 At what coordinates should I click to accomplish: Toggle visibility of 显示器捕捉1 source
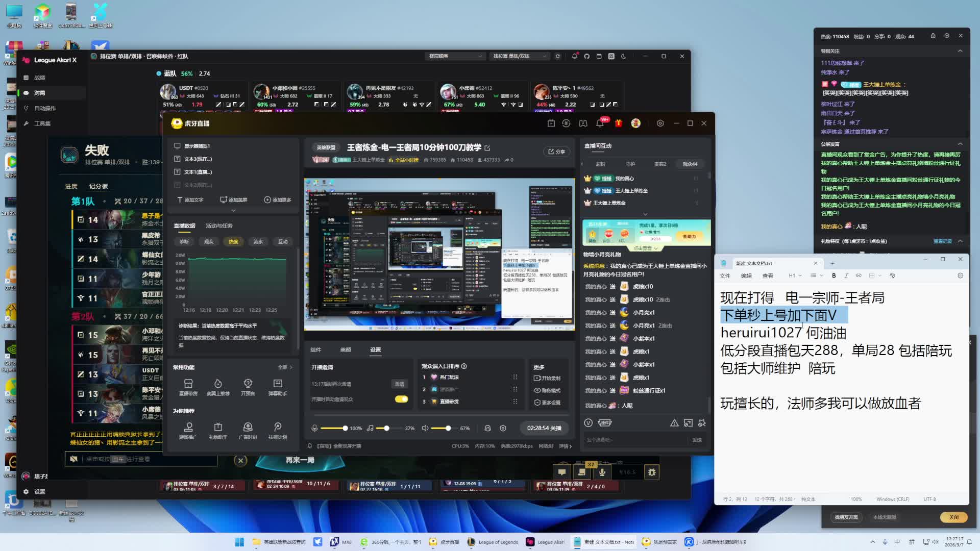coord(177,146)
